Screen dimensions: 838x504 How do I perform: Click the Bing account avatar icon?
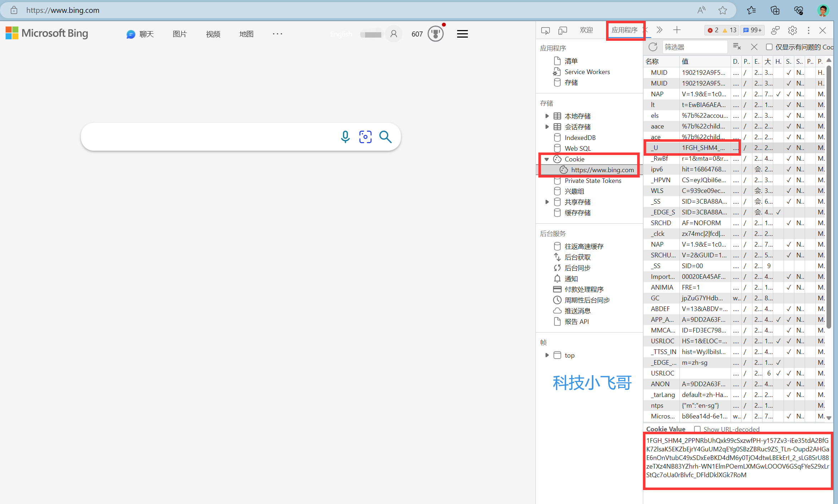point(394,34)
